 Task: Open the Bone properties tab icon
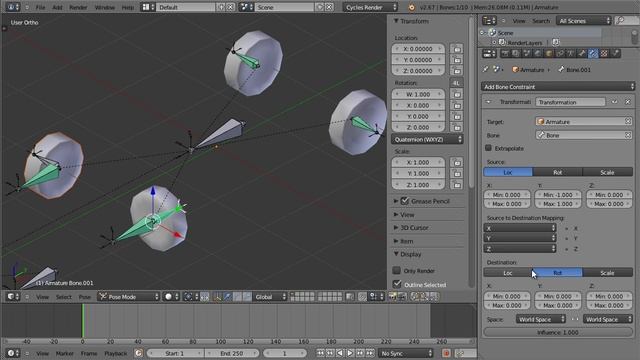pyautogui.click(x=582, y=53)
